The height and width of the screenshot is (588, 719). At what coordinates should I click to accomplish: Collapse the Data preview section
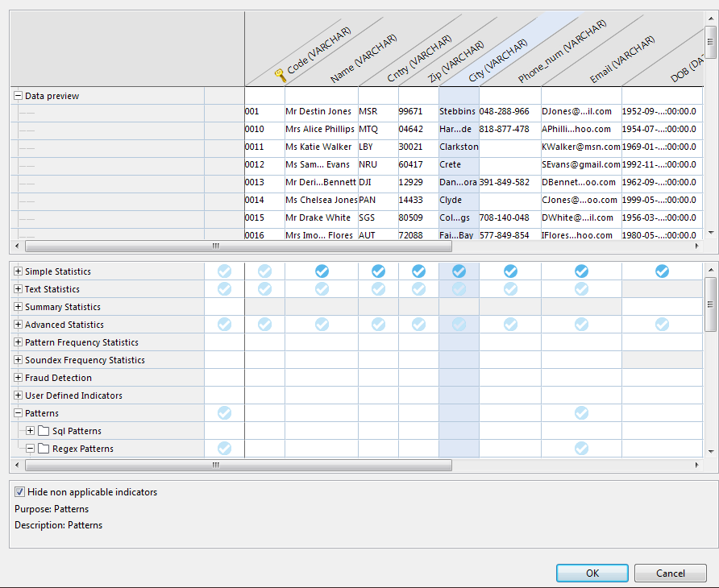coord(17,95)
